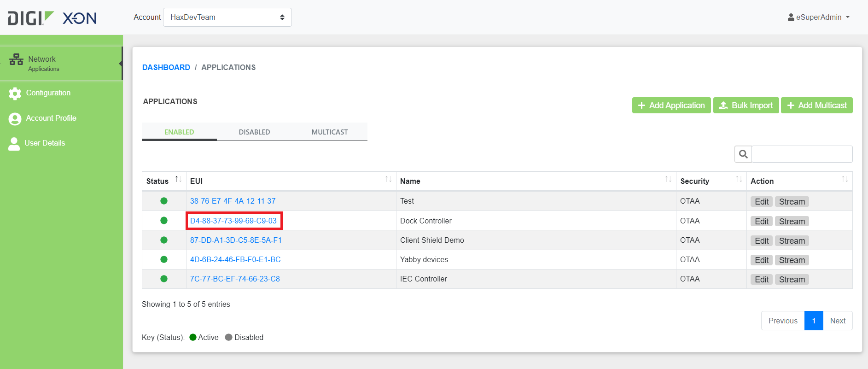The height and width of the screenshot is (369, 868).
Task: Click the Configuration gear icon
Action: (x=15, y=94)
